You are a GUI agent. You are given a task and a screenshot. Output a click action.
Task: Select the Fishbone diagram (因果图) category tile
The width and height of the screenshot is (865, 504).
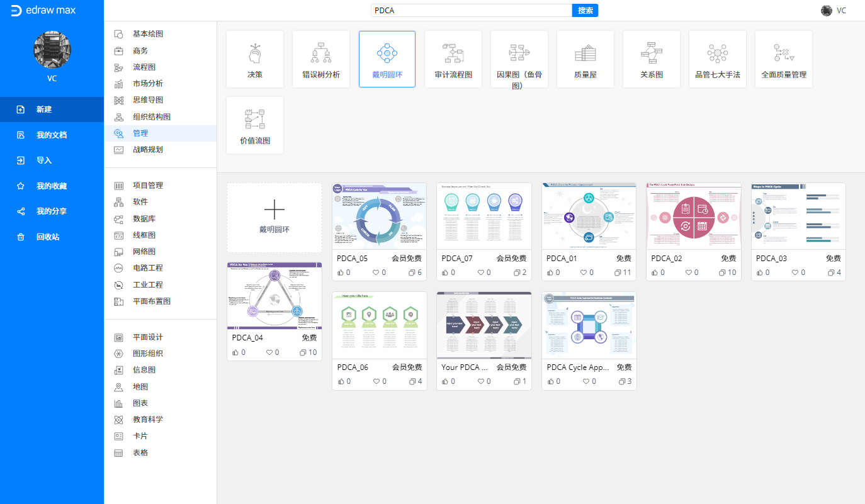[519, 59]
